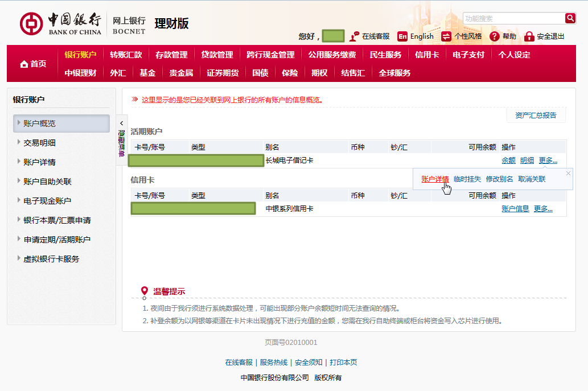Open 跨行现金管理 menu tab
The image size is (588, 391).
click(x=270, y=55)
